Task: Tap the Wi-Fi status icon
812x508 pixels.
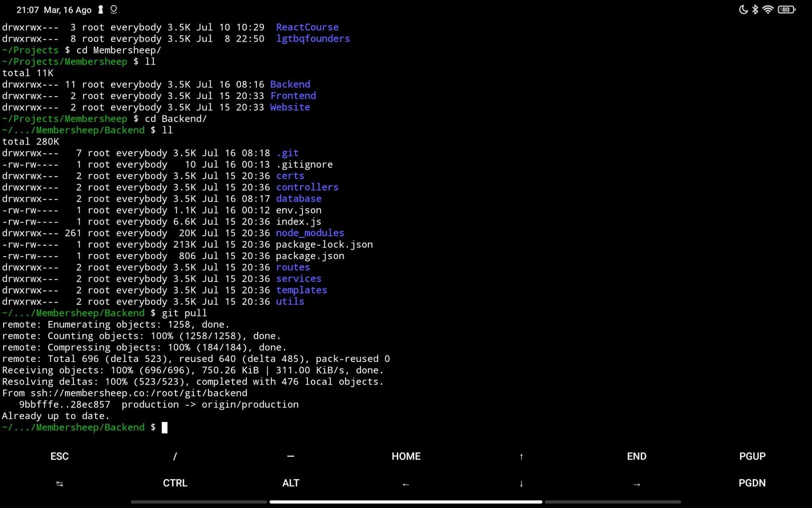Action: pos(768,9)
